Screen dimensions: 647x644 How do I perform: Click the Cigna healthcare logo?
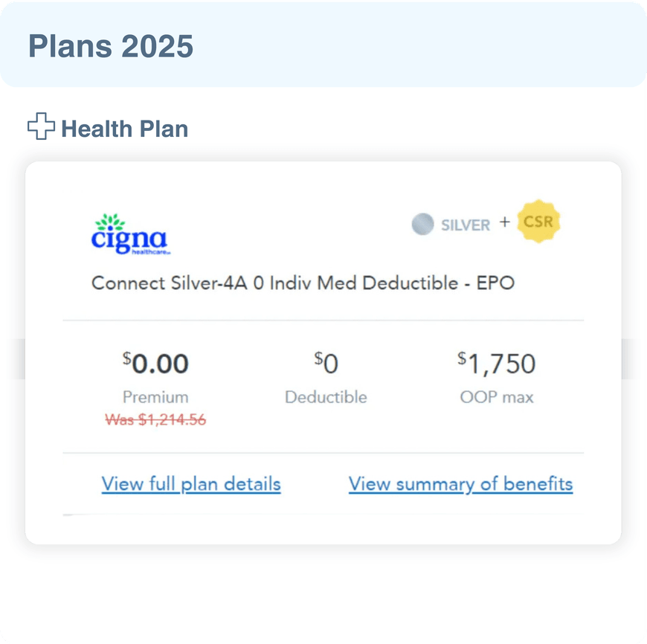[130, 234]
